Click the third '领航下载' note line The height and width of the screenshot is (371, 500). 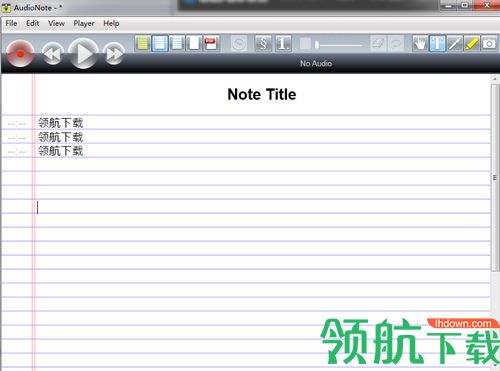click(x=60, y=151)
